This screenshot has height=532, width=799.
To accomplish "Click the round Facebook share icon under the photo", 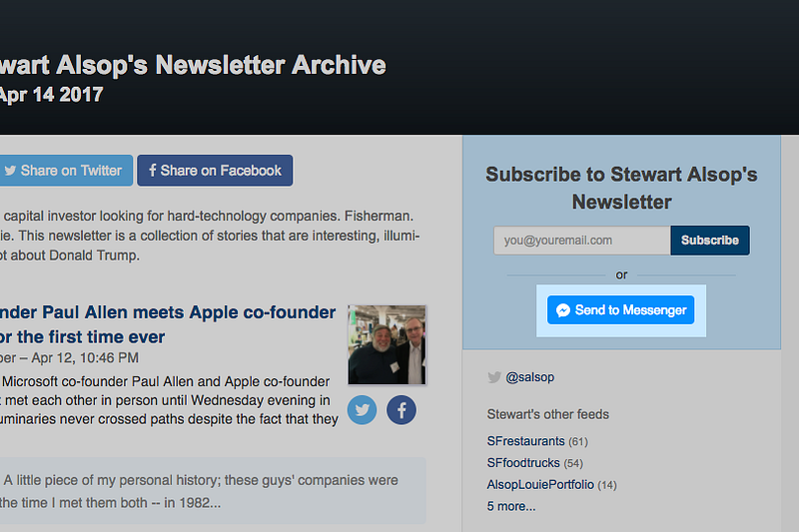I will tap(401, 410).
